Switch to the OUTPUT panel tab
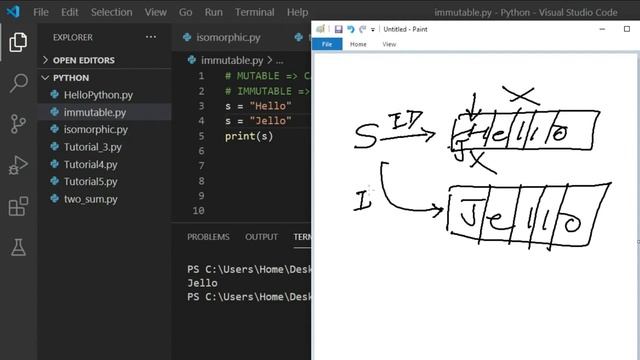Viewport: 640px width, 360px height. [261, 237]
